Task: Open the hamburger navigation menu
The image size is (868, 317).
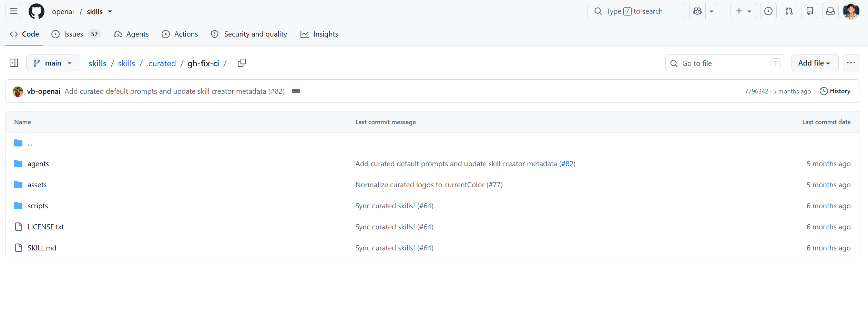Action: coord(14,11)
